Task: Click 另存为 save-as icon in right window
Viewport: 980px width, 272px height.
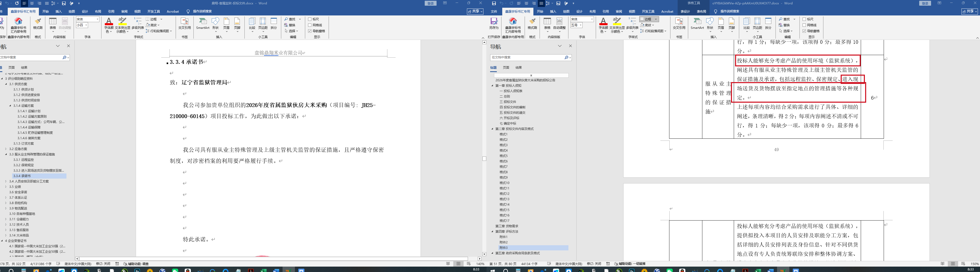Action: [494, 24]
